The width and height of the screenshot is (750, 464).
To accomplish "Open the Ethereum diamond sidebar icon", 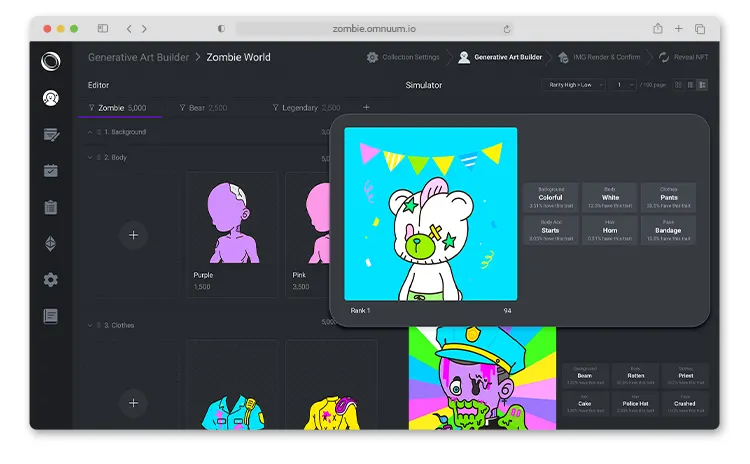I will 51,244.
